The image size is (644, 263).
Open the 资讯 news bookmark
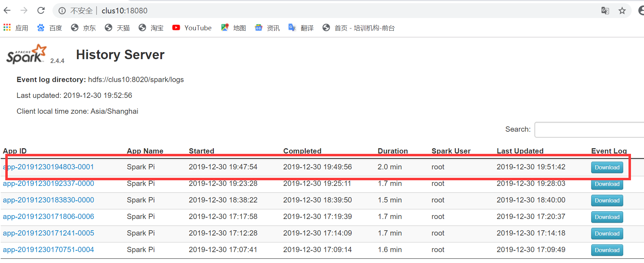click(267, 28)
